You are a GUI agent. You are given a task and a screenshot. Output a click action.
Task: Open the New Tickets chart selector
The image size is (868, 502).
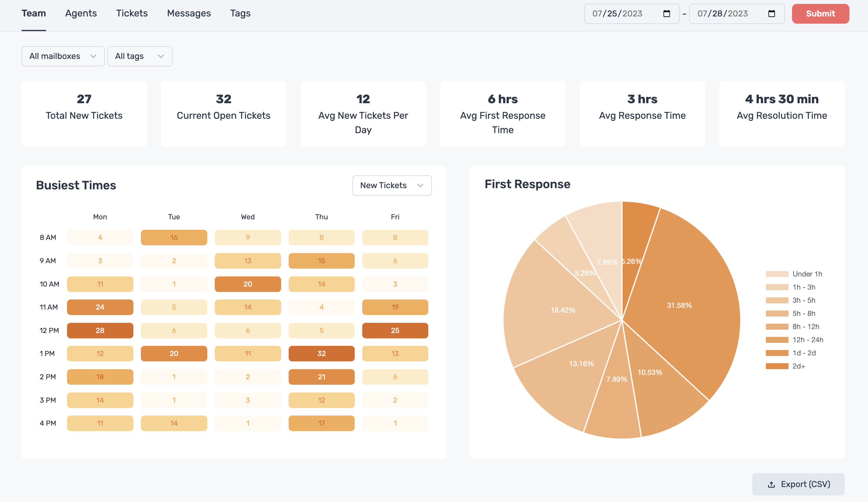point(392,185)
